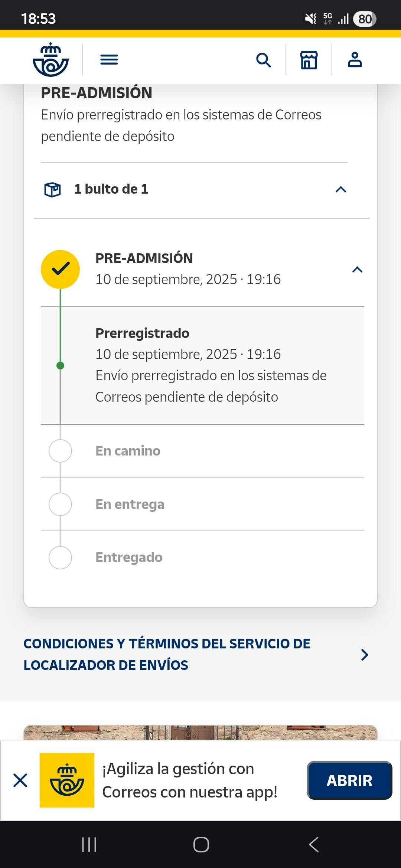Open the Correos store icon
Screen dimensions: 401x868
pyautogui.click(x=309, y=60)
